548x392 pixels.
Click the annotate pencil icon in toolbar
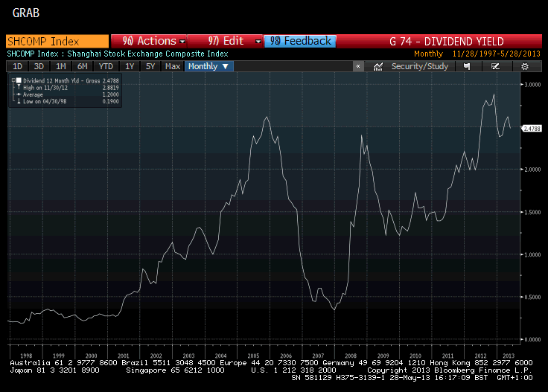(x=495, y=66)
